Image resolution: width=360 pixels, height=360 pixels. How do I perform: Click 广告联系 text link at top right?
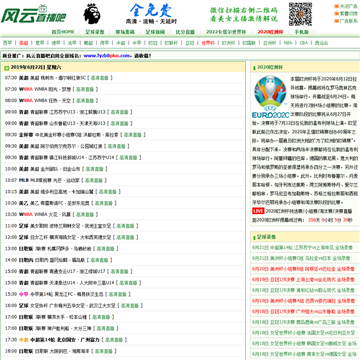click(x=349, y=21)
